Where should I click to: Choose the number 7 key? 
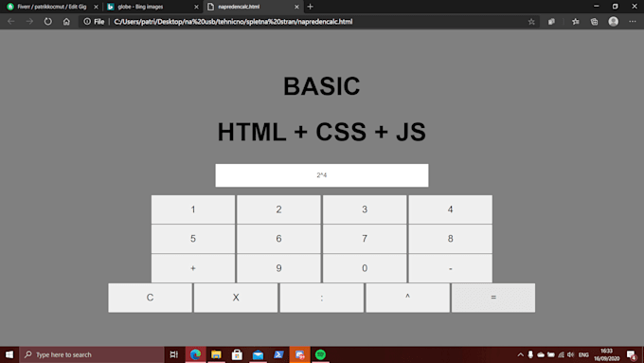point(365,239)
